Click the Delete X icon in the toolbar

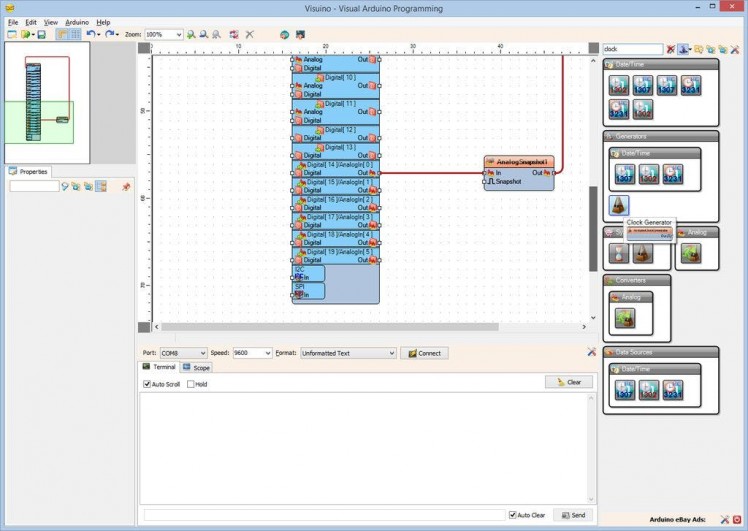249,34
